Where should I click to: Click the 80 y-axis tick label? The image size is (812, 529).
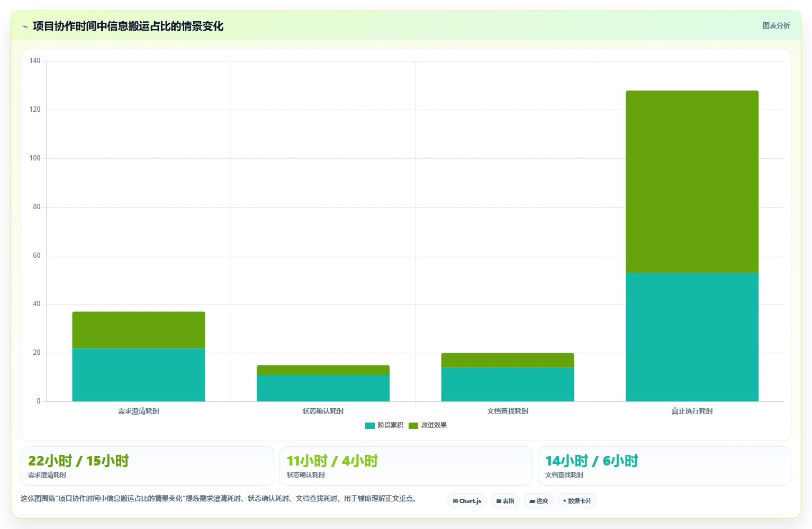point(37,207)
